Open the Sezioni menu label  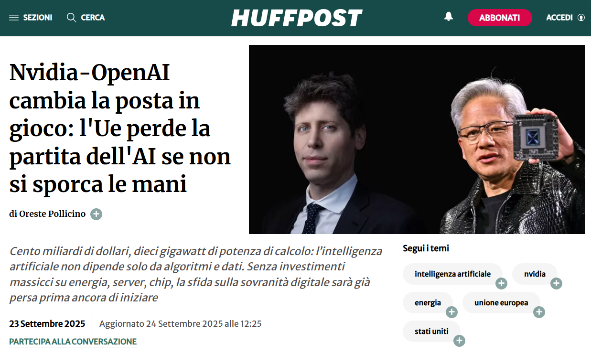(x=38, y=18)
